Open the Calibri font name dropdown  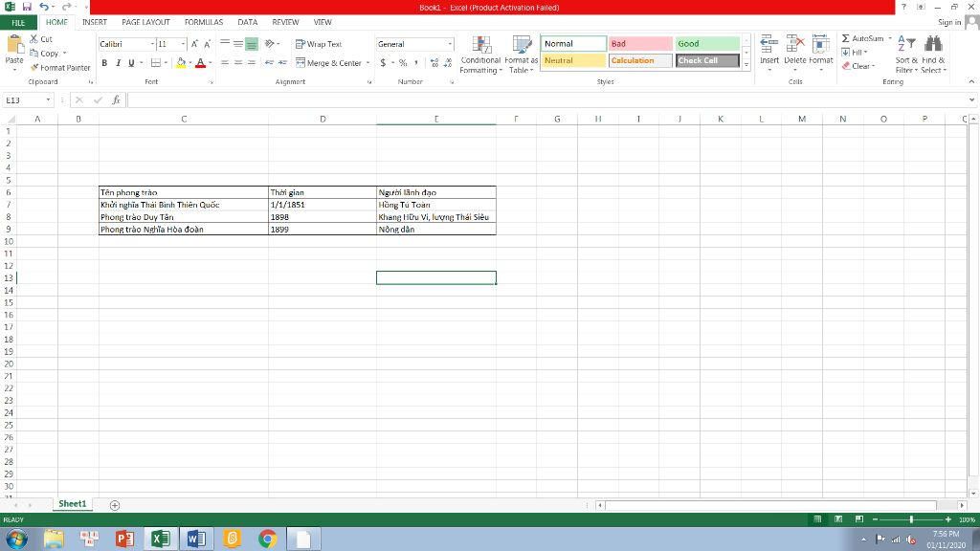pos(151,44)
